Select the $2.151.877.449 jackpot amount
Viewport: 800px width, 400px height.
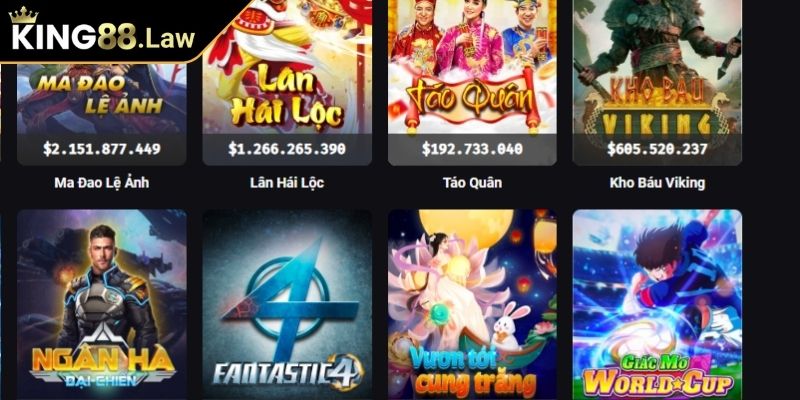[x=102, y=149]
